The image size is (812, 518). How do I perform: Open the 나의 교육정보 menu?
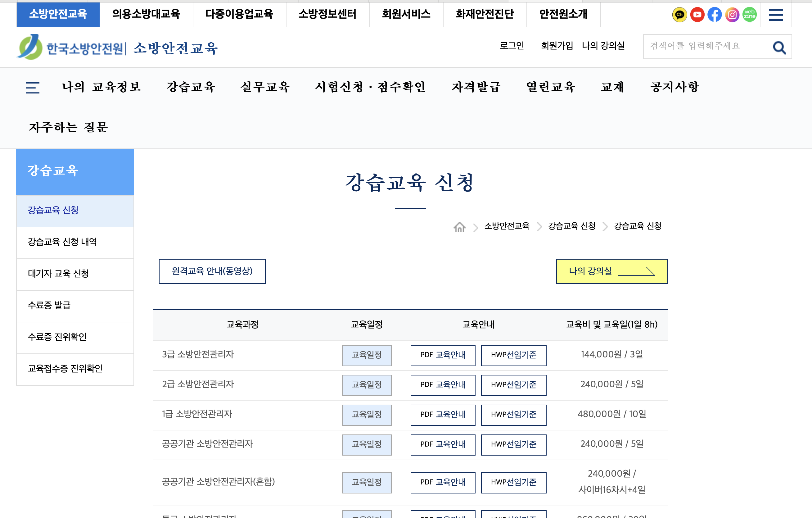coord(101,87)
